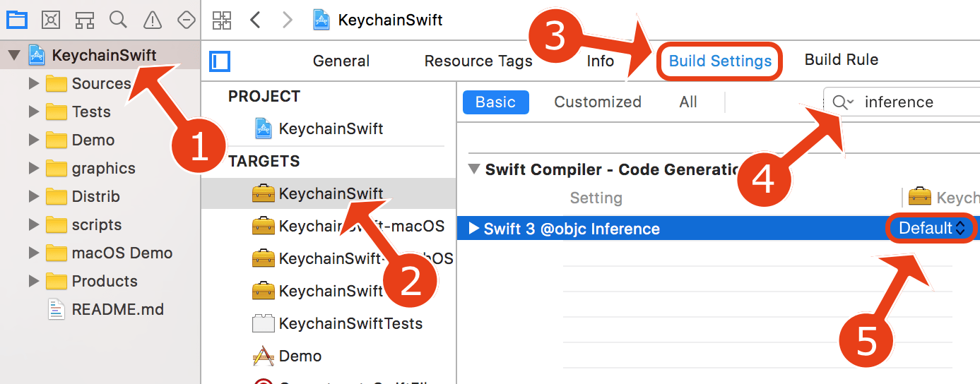
Task: Open the Find navigator magnifier icon
Action: [x=118, y=20]
